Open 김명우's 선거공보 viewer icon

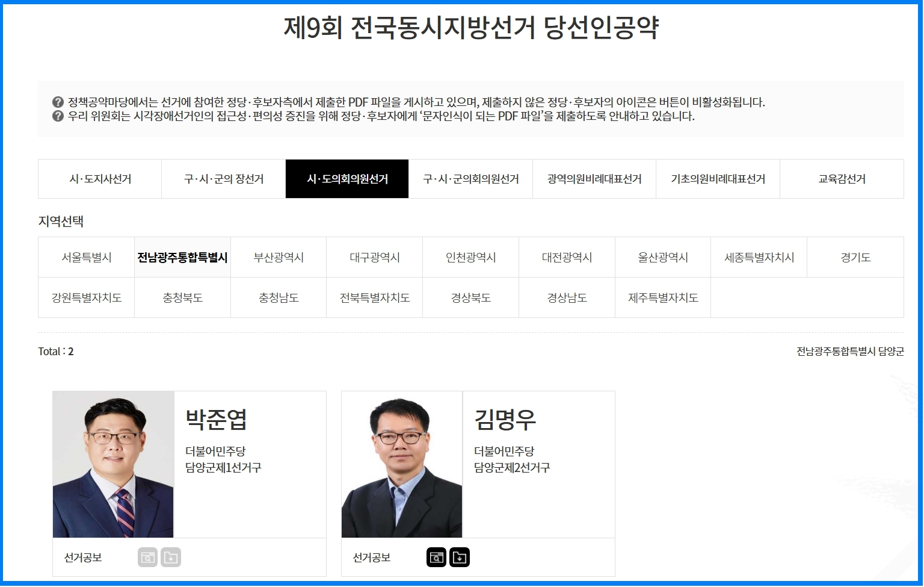(437, 557)
